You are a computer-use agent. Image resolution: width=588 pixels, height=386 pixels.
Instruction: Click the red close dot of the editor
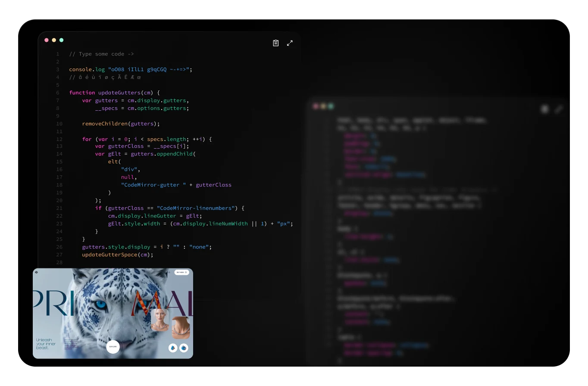coord(47,40)
